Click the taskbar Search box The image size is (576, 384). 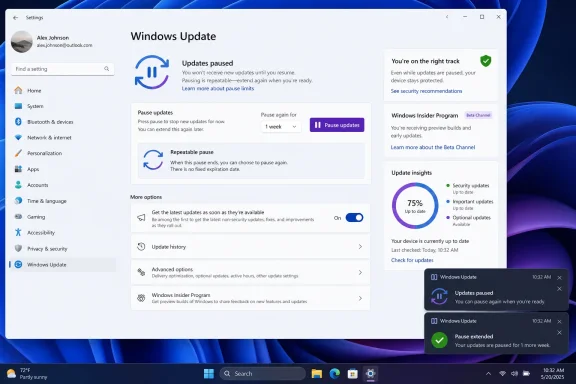point(263,374)
